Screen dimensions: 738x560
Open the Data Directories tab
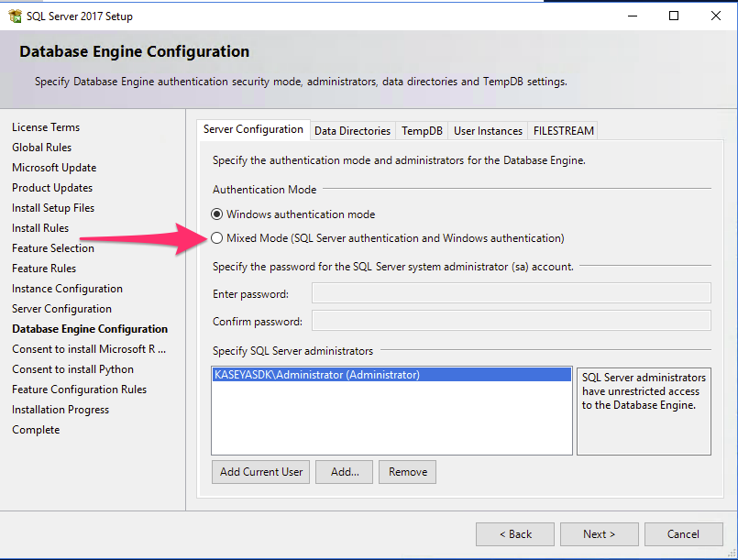[353, 131]
